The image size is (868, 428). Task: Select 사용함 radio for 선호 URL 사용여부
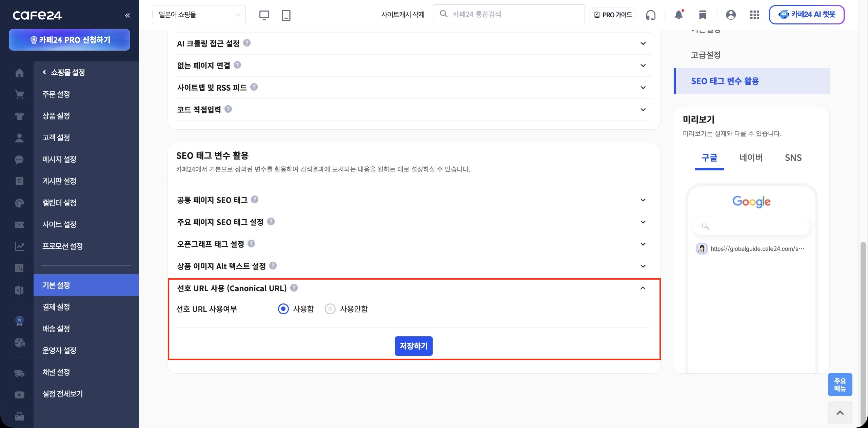(x=283, y=309)
